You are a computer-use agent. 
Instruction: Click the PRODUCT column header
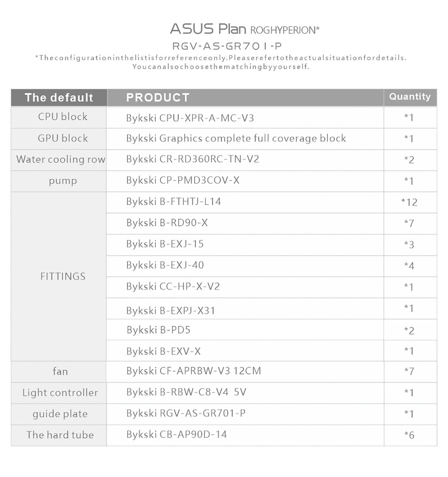tap(157, 98)
